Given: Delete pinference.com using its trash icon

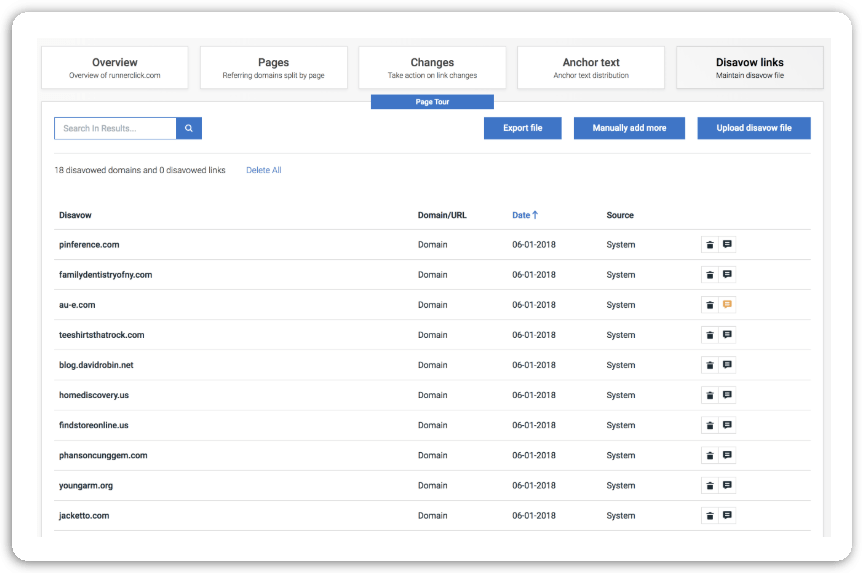Looking at the screenshot, I should (x=710, y=245).
